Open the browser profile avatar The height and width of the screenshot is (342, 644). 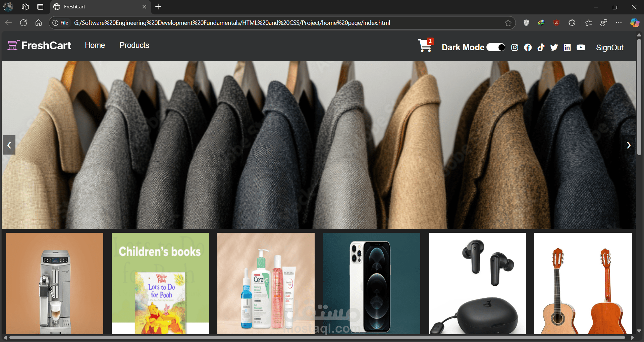(x=8, y=6)
